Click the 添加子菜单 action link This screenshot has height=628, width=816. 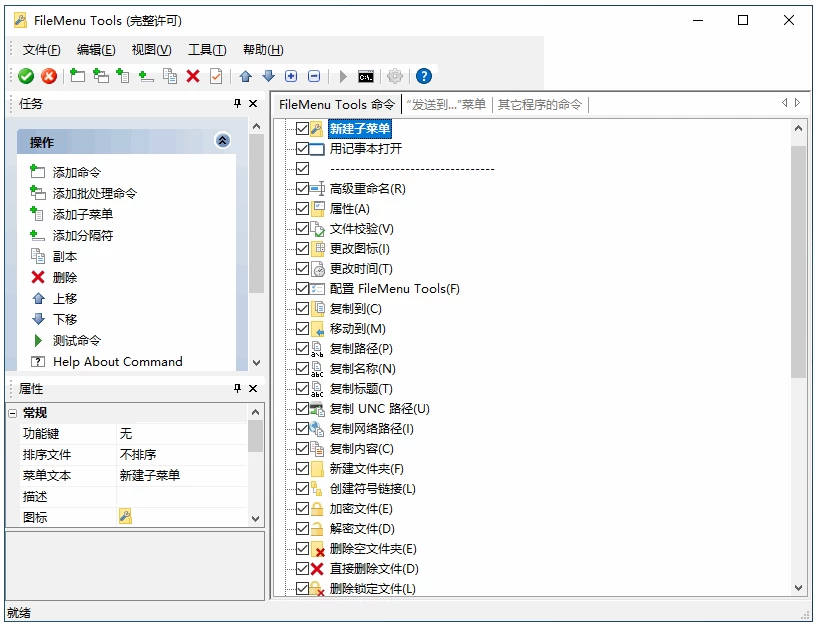coord(82,215)
